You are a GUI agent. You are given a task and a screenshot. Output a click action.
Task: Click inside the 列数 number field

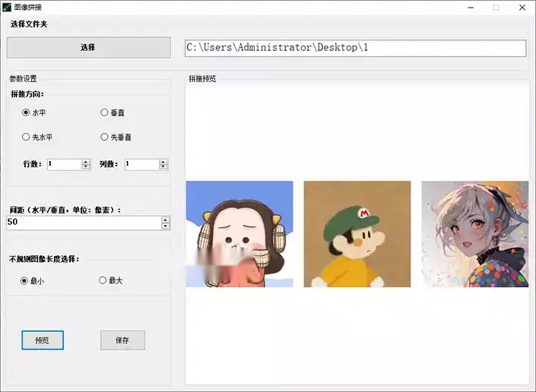(141, 164)
